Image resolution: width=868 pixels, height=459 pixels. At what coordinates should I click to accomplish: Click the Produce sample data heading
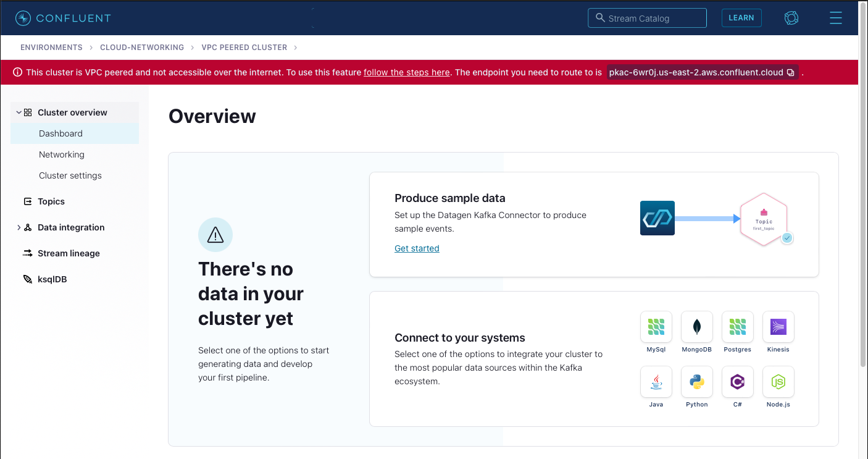coord(450,198)
